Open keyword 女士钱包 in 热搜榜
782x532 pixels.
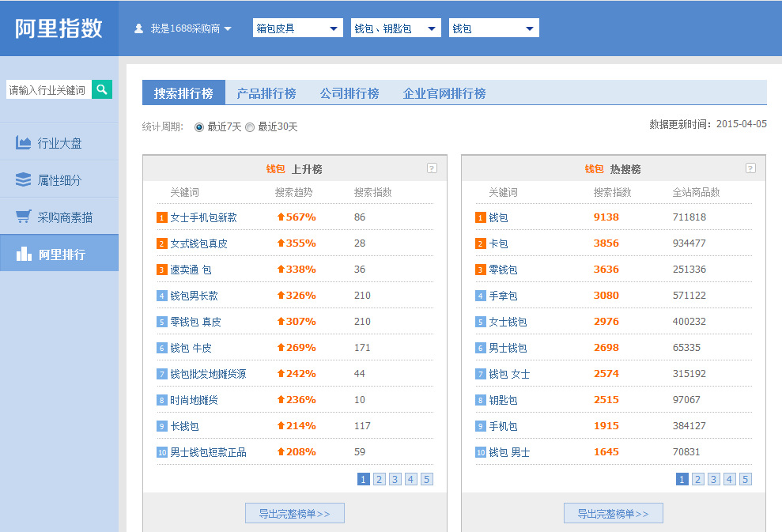tap(508, 322)
